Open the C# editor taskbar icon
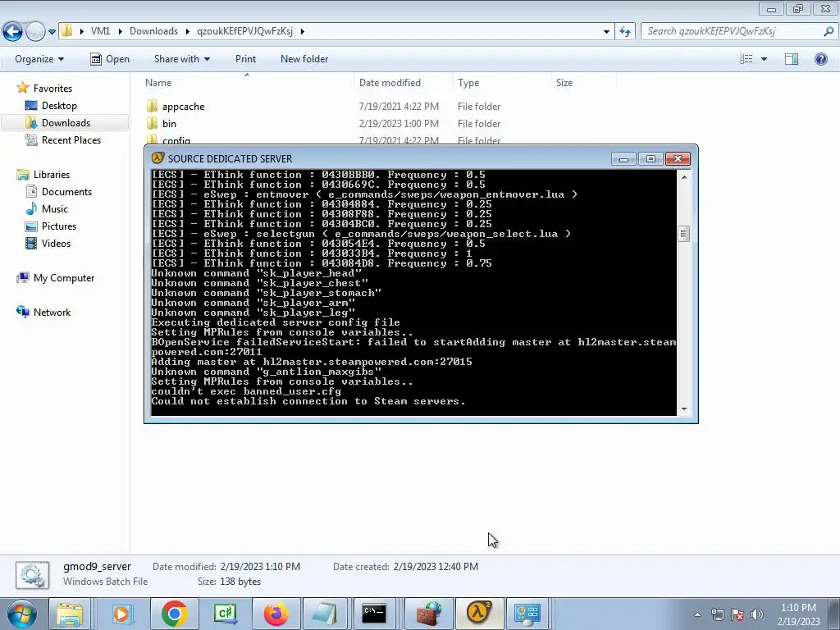 click(x=225, y=614)
